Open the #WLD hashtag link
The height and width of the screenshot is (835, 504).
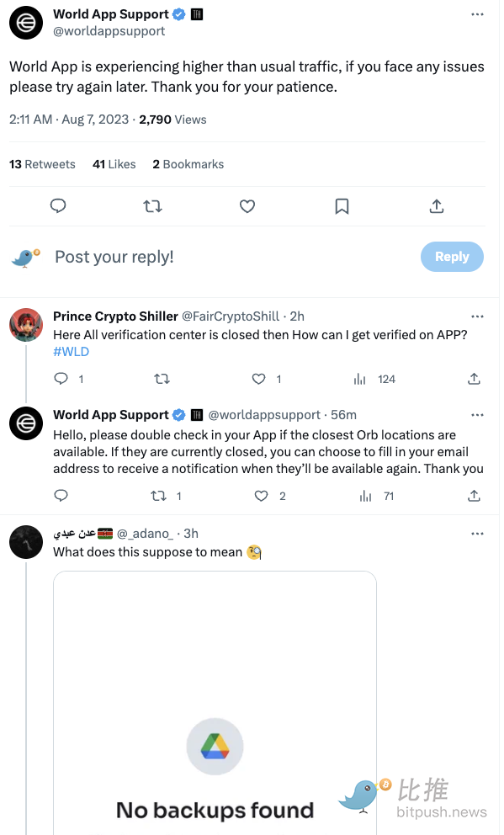[71, 352]
